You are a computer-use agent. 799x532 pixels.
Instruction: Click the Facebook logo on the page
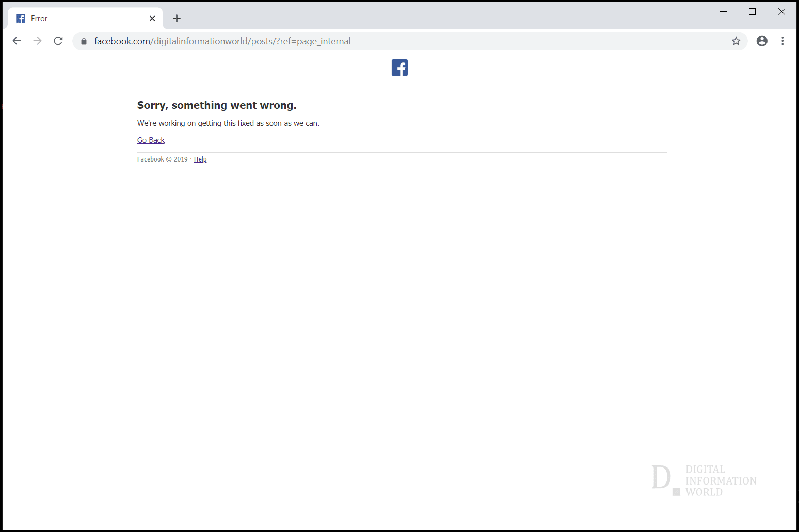tap(399, 68)
